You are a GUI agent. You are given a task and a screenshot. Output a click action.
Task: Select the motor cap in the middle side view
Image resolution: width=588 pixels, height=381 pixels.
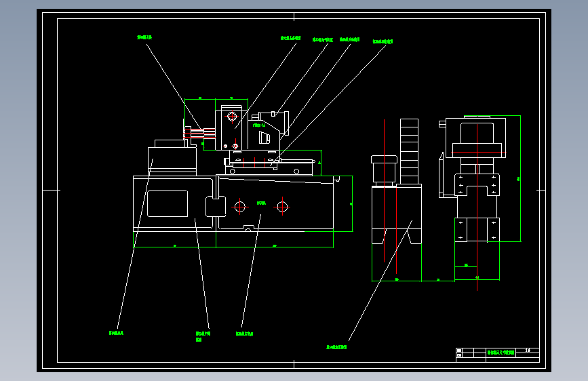(x=384, y=159)
